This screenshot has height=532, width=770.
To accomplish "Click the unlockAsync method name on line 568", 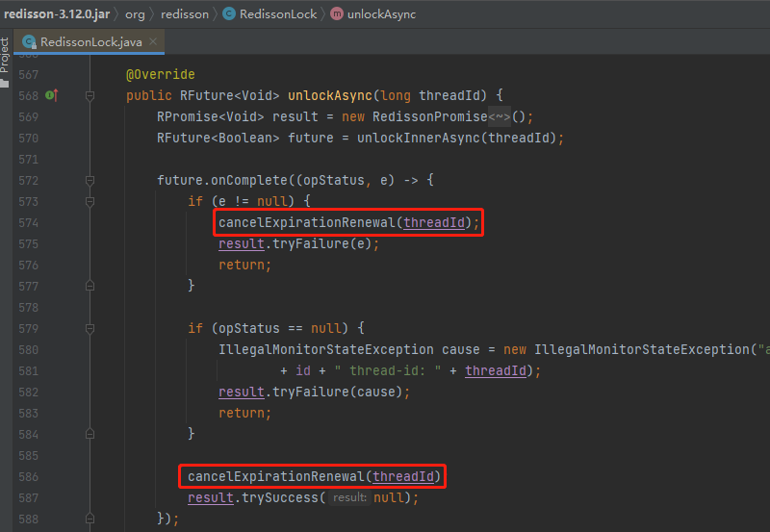I will (330, 95).
